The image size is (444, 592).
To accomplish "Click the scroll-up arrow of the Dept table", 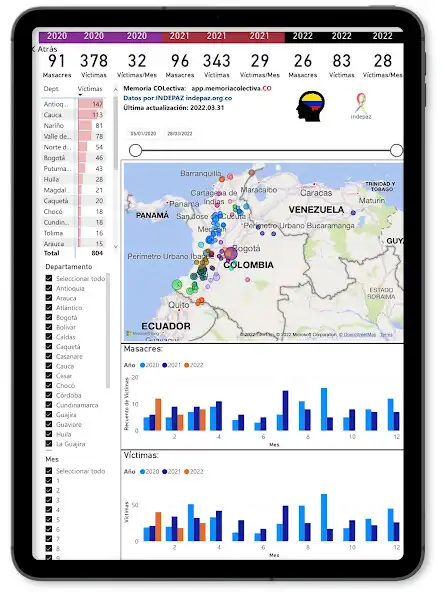I will pos(116,89).
